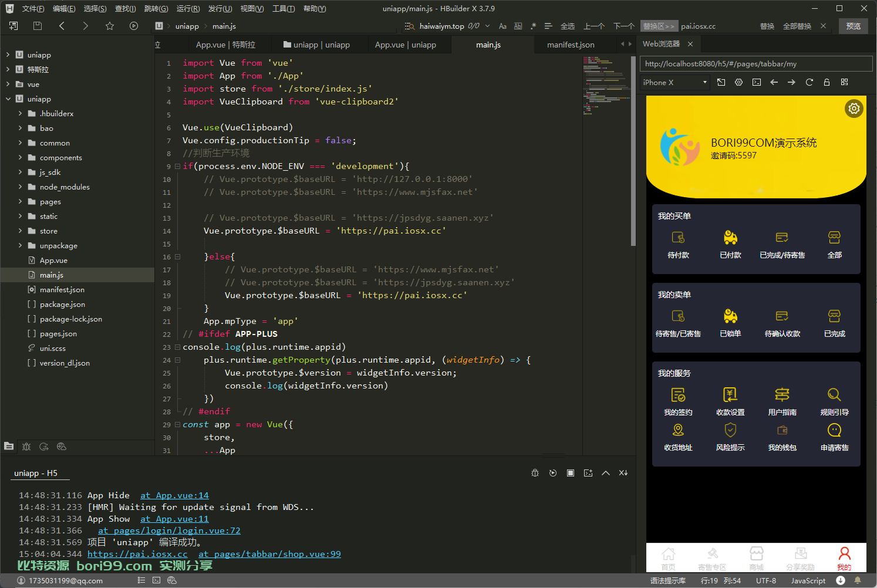Open the 文件(F) menu

point(33,9)
